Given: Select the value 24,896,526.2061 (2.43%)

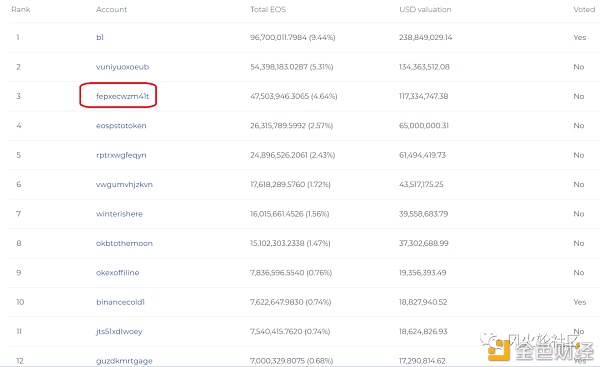Looking at the screenshot, I should (x=292, y=155).
